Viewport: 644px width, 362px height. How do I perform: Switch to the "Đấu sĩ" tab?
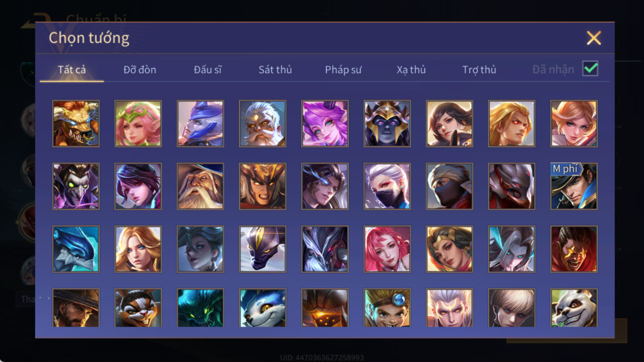click(x=207, y=70)
